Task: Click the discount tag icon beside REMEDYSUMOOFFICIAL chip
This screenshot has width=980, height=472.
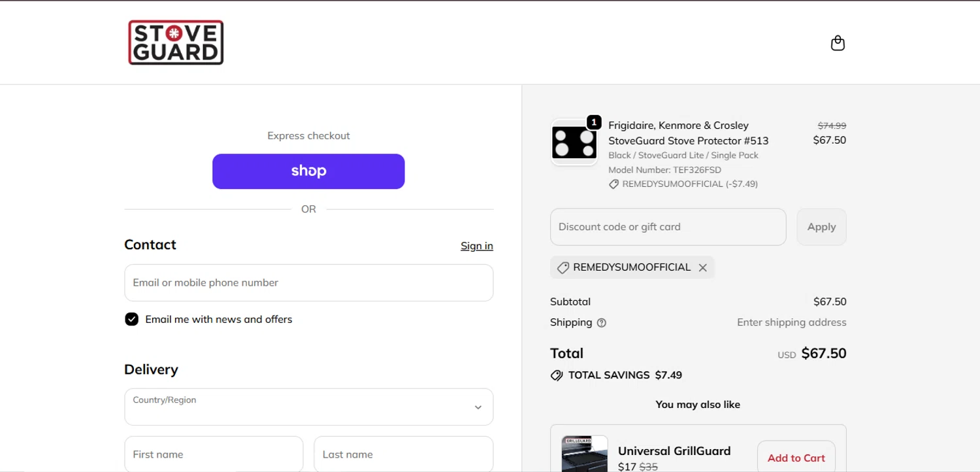Action: tap(563, 267)
